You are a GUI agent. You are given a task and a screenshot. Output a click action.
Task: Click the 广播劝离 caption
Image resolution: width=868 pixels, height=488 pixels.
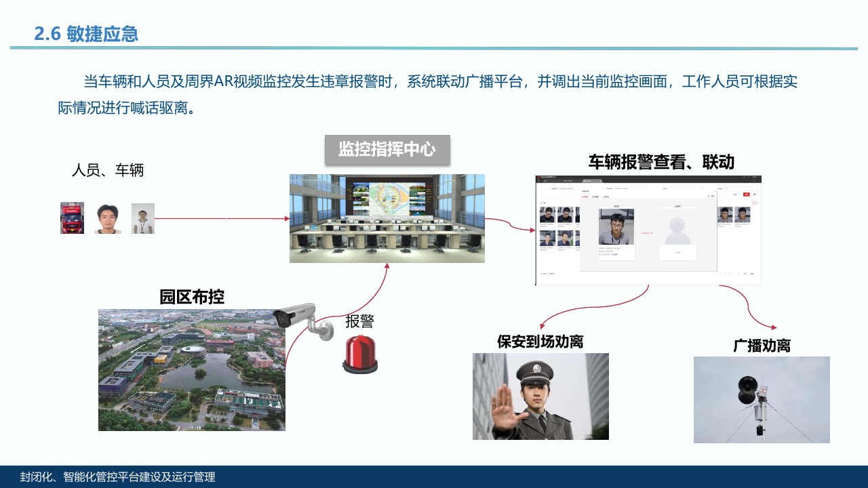click(x=762, y=345)
